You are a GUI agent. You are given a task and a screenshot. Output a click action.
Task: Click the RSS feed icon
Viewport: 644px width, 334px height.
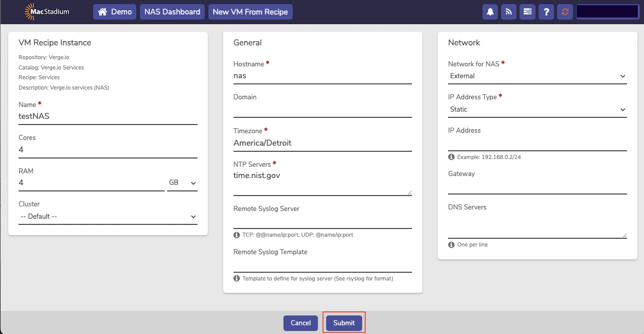pyautogui.click(x=509, y=11)
